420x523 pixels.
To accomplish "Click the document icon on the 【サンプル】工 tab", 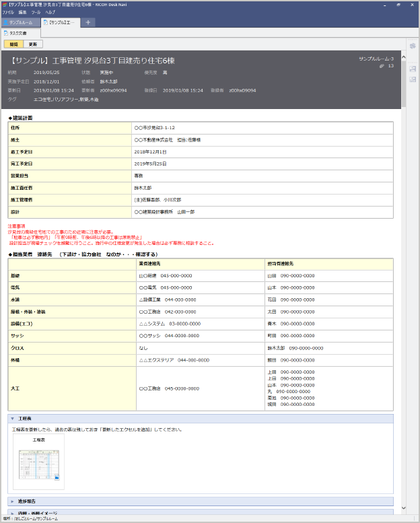I will pos(46,22).
